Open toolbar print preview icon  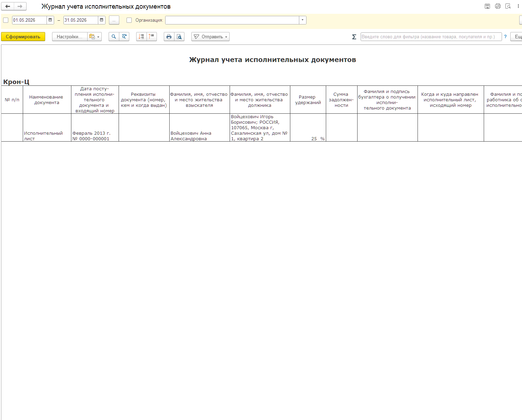[179, 37]
